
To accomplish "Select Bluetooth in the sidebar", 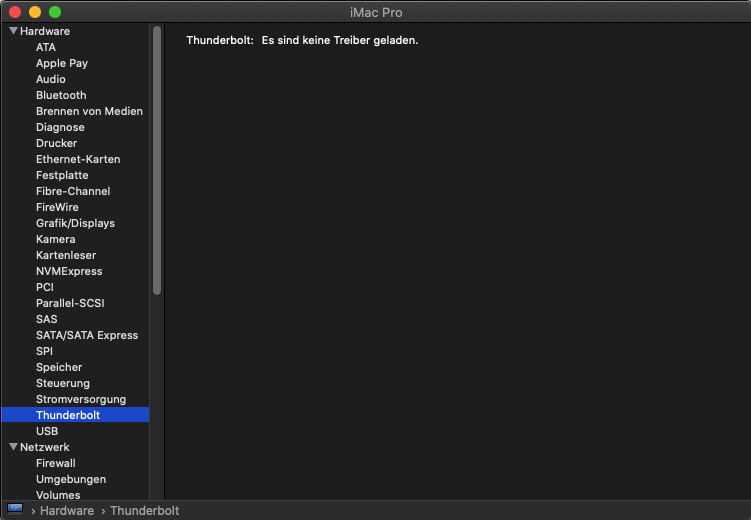I will (61, 95).
